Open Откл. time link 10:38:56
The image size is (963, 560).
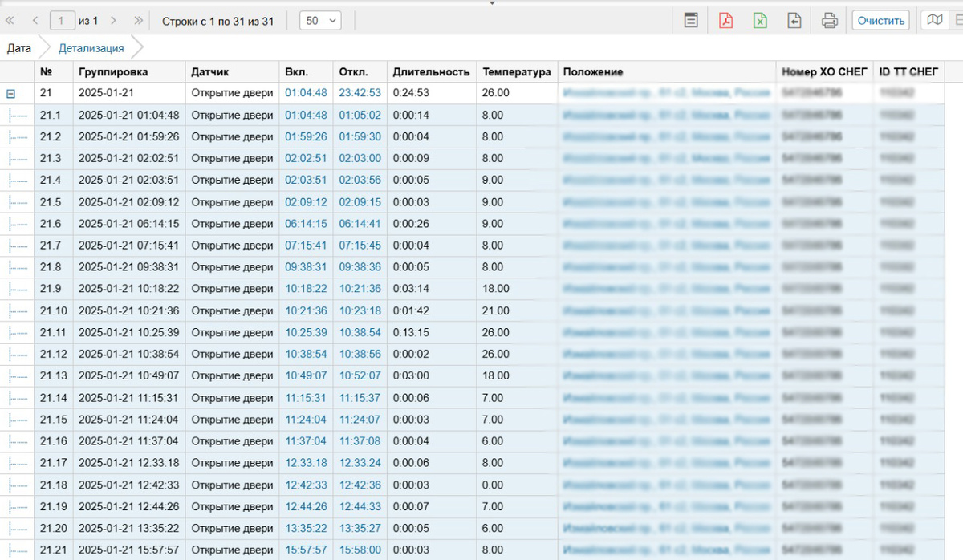[x=360, y=354]
